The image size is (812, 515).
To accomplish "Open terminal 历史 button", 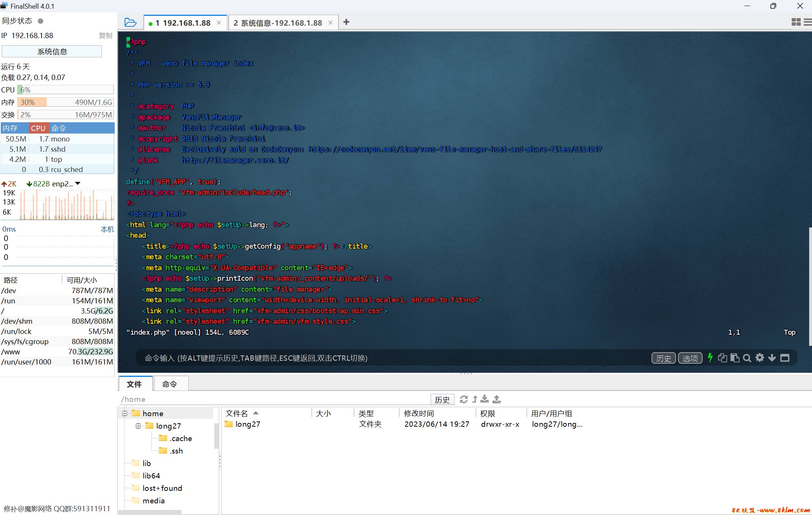I will [664, 358].
